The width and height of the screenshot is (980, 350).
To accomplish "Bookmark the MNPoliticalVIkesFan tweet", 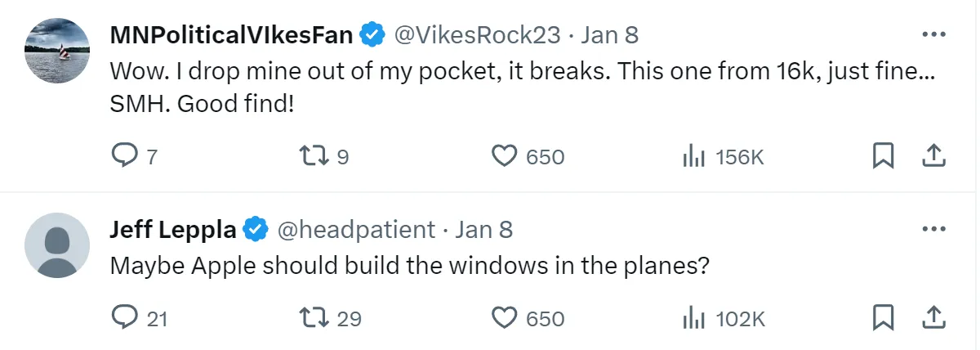I will pos(883,155).
